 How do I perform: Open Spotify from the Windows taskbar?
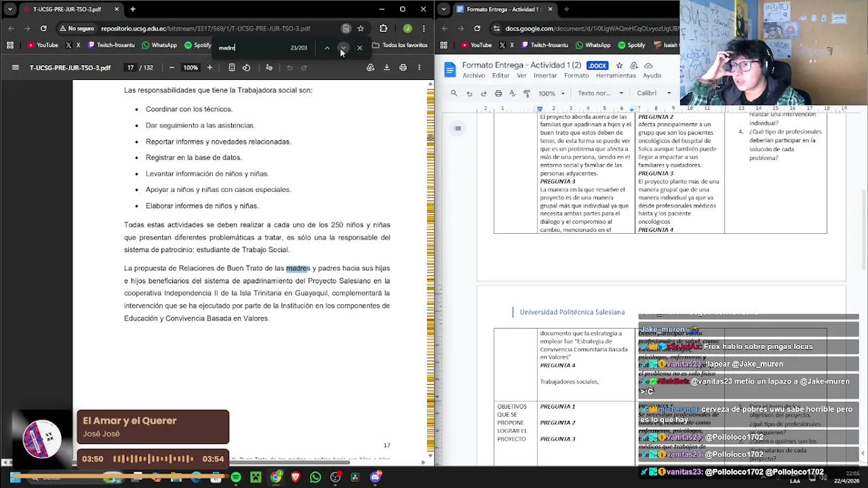(236, 478)
